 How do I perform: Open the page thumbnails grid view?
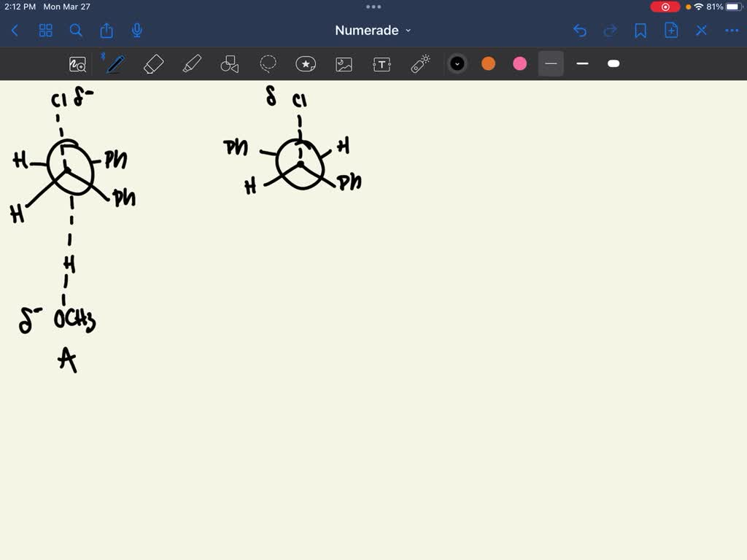point(45,31)
